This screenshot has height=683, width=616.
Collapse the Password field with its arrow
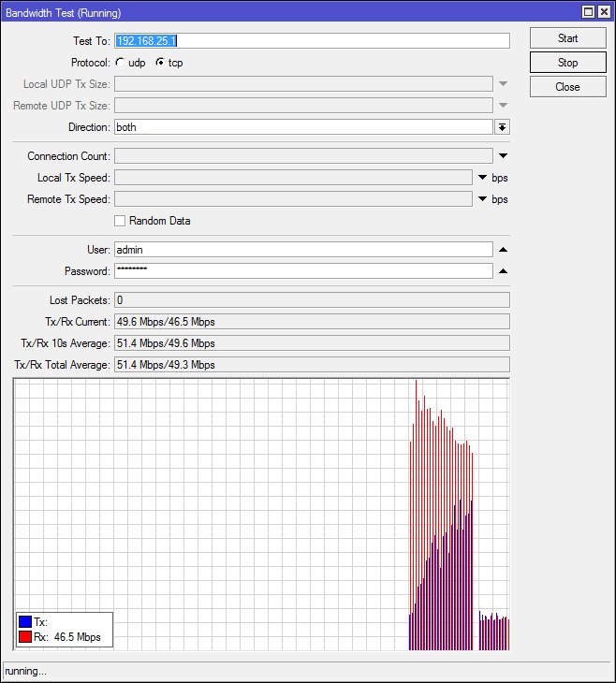tap(503, 271)
